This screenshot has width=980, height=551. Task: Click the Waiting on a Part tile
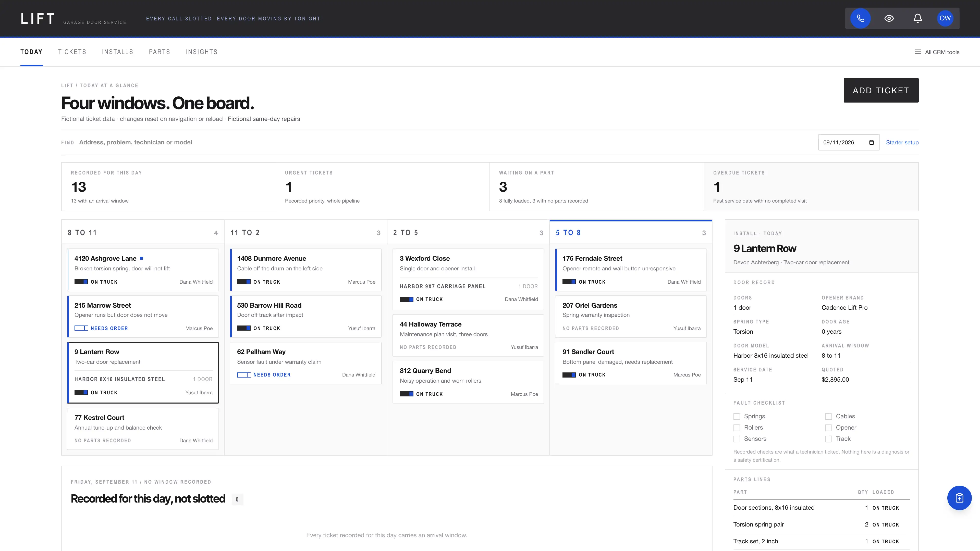(x=596, y=187)
